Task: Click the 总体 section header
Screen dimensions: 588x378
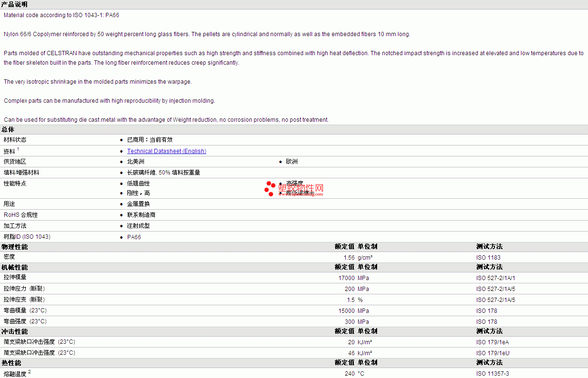Action: (x=8, y=129)
